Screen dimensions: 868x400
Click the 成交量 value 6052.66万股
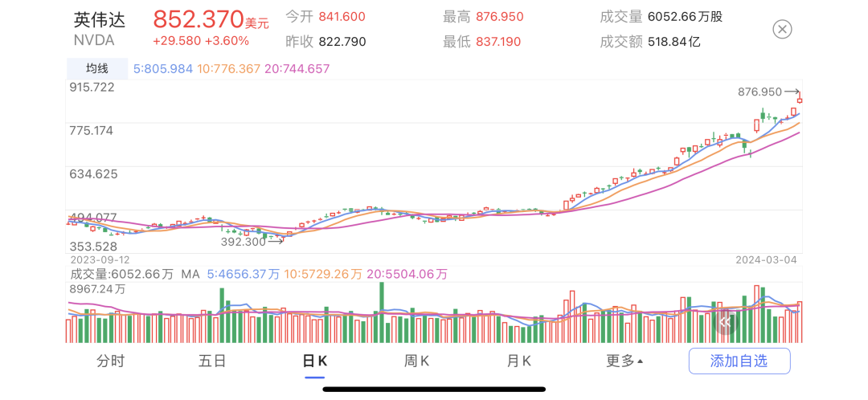(686, 17)
